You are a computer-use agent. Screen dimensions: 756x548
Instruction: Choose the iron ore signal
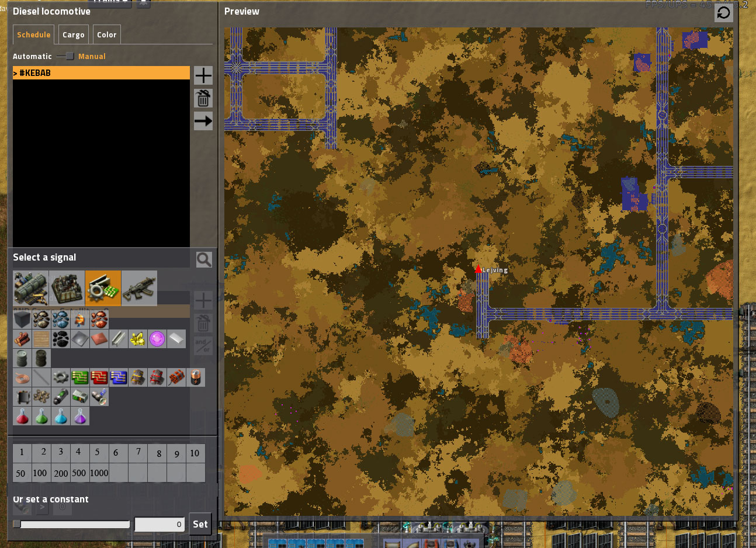61,320
